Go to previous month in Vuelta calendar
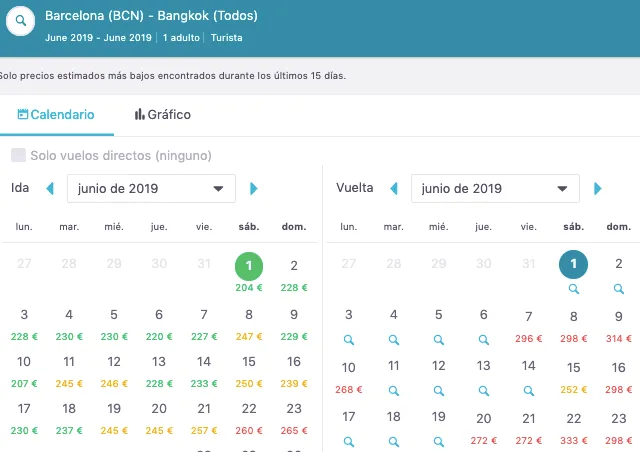This screenshot has height=452, width=640. coord(393,189)
